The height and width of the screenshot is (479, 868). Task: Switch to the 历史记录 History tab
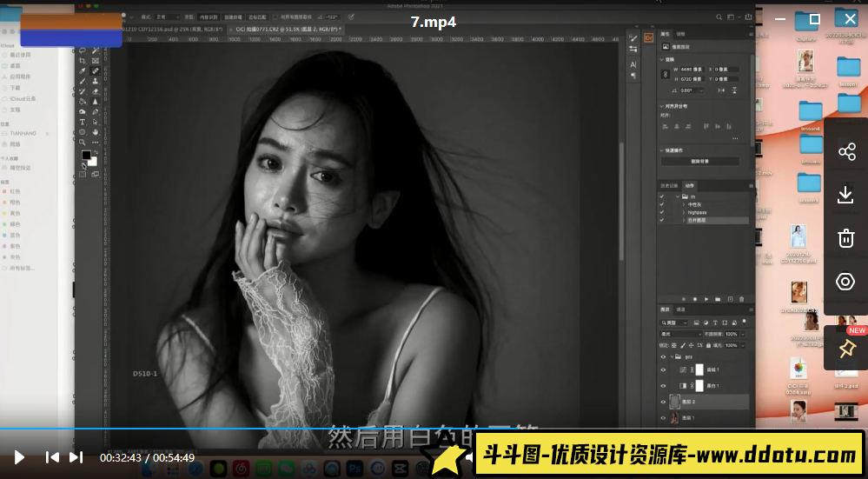click(670, 185)
